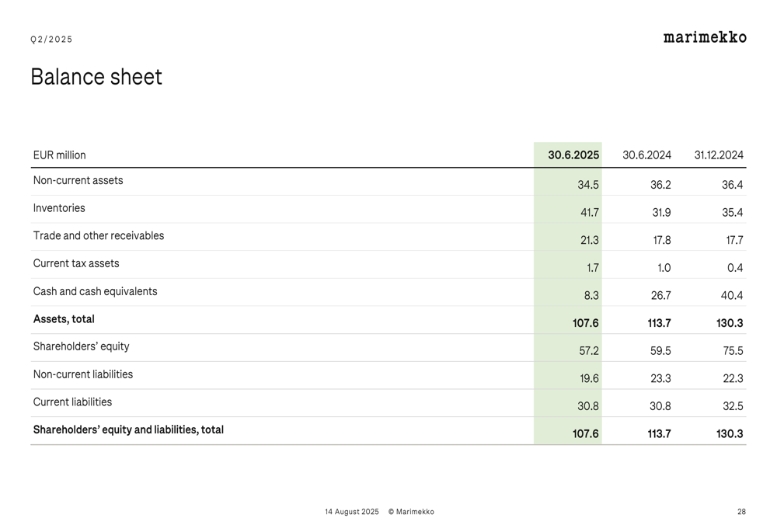Viewport: 777px width, 532px height.
Task: Click equity and liabilities total 113.7
Action: point(659,434)
